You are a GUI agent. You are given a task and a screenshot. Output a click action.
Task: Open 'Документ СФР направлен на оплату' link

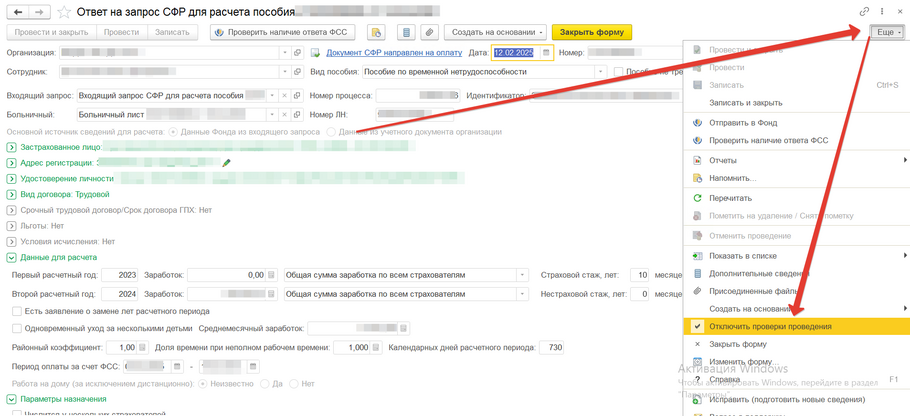click(394, 53)
